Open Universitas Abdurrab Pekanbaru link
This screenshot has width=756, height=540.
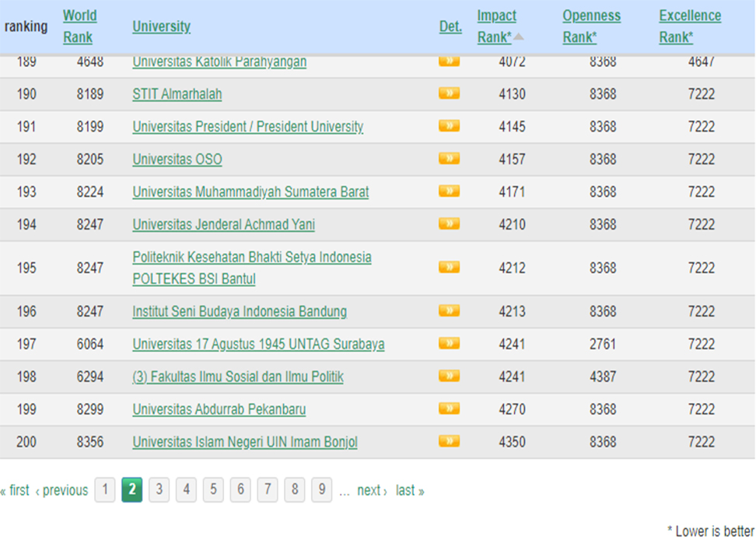219,409
